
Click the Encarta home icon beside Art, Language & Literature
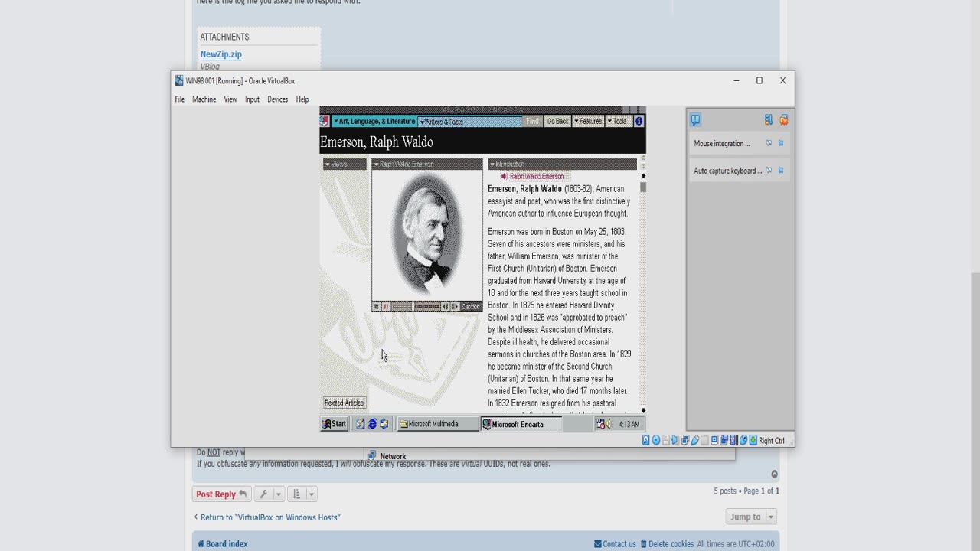click(x=325, y=121)
